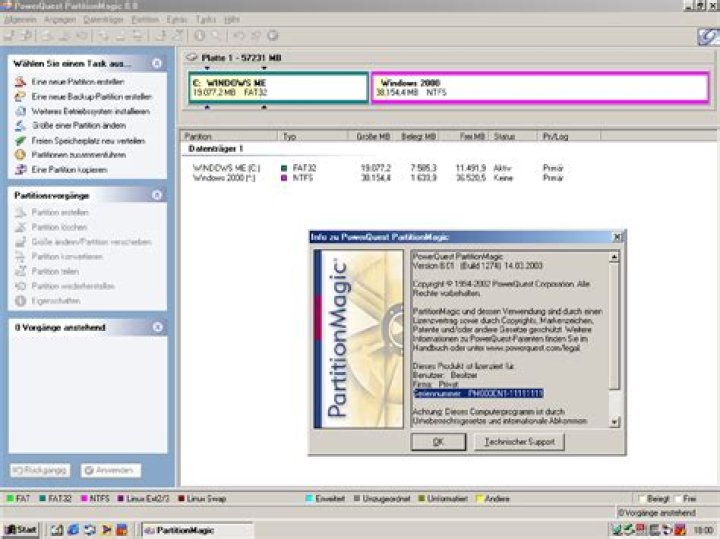Image resolution: width=720 pixels, height=539 pixels.
Task: Click the Info dialog's scroll-up arrow
Action: pyautogui.click(x=614, y=257)
